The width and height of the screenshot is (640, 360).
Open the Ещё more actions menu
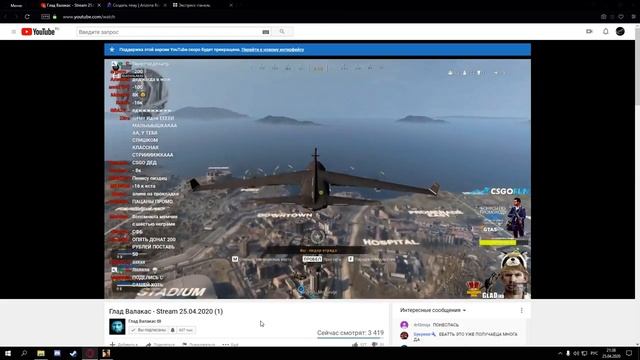230,344
